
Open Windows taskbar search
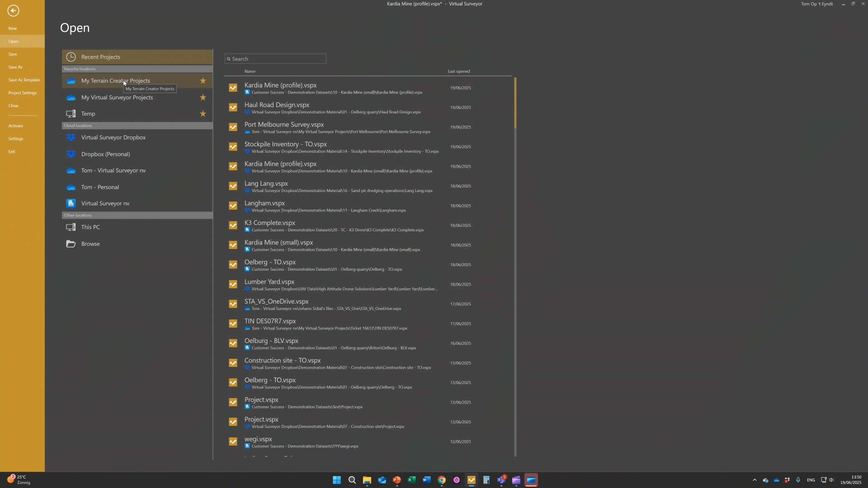[352, 480]
